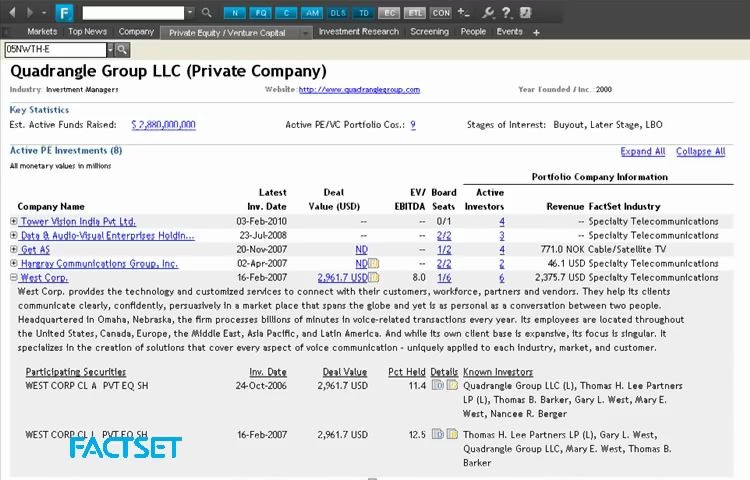This screenshot has height=480, width=750.
Task: Click the CON shortcut button
Action: point(441,13)
